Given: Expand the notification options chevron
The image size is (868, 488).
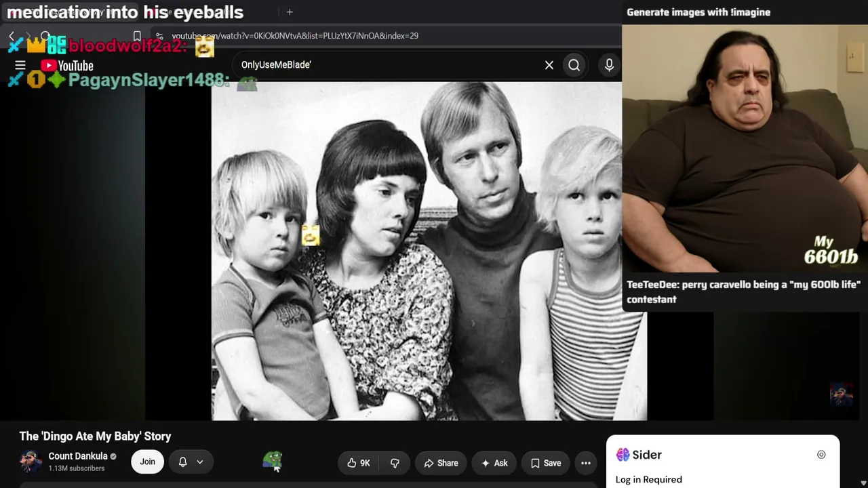Looking at the screenshot, I should point(200,462).
